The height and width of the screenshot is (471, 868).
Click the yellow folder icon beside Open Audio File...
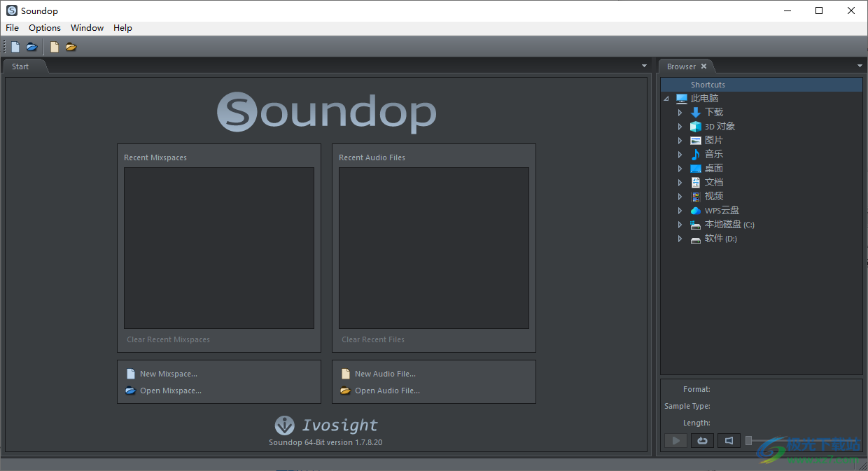click(x=345, y=391)
